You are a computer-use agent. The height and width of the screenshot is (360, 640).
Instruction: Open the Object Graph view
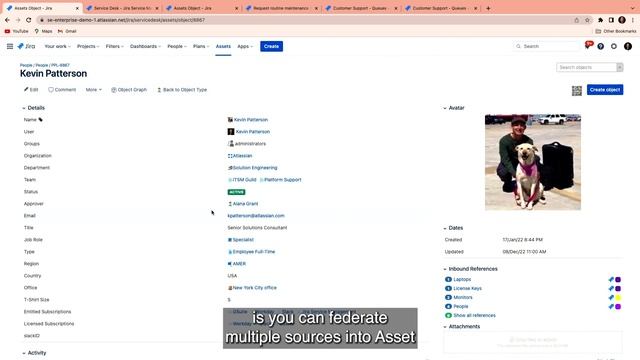(x=129, y=90)
